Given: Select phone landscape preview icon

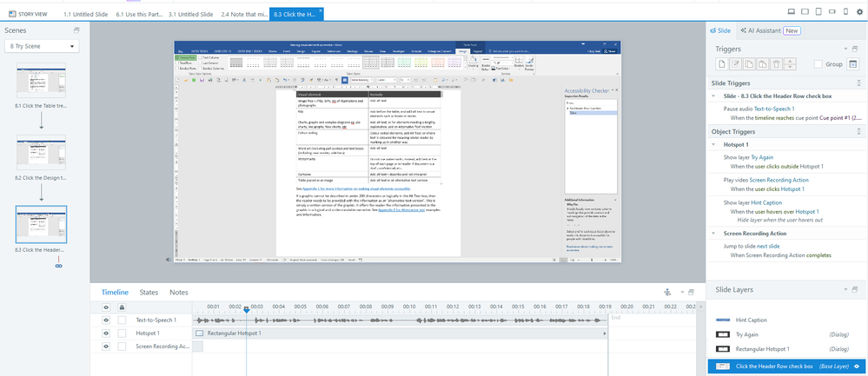Looking at the screenshot, I should coord(832,11).
